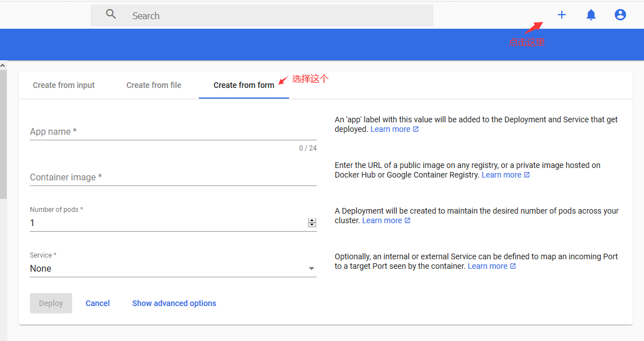Switch to Create from file tab
This screenshot has width=644, height=341.
pos(154,85)
